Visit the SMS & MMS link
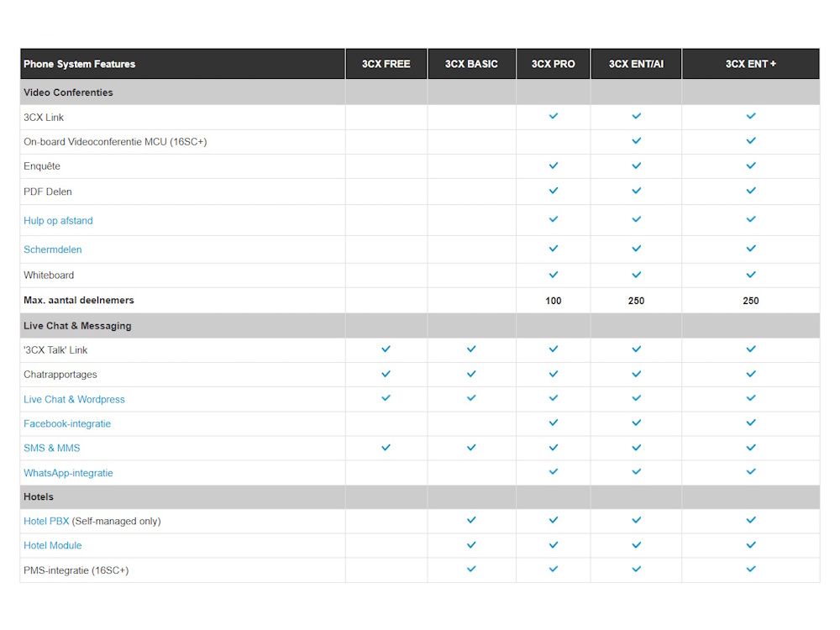Viewport: 840px width, 630px height. click(51, 449)
